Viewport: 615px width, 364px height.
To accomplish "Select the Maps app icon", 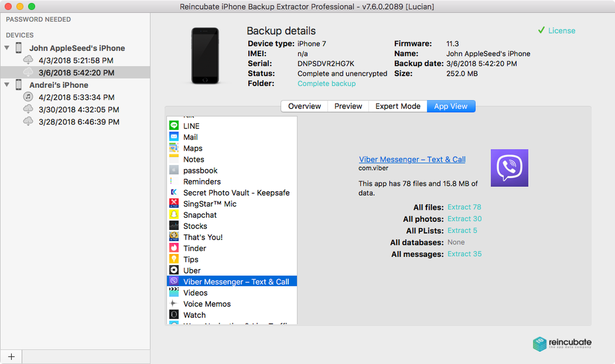I will tap(174, 148).
